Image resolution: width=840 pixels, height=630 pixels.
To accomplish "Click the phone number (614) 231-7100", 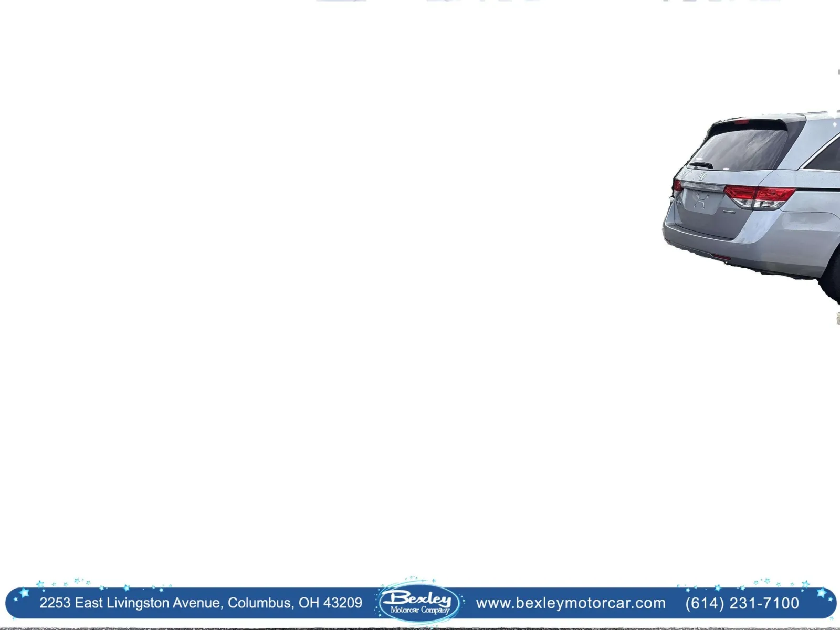I will (742, 603).
